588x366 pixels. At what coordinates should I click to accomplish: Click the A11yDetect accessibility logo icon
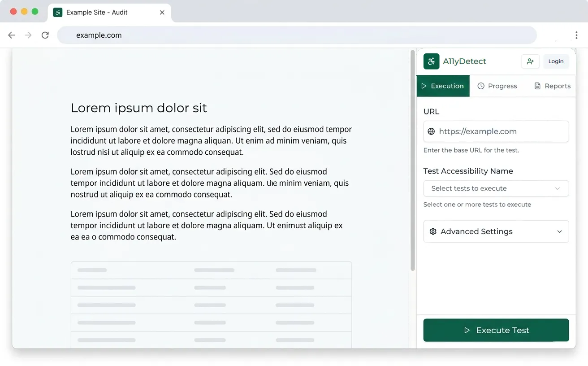[431, 61]
